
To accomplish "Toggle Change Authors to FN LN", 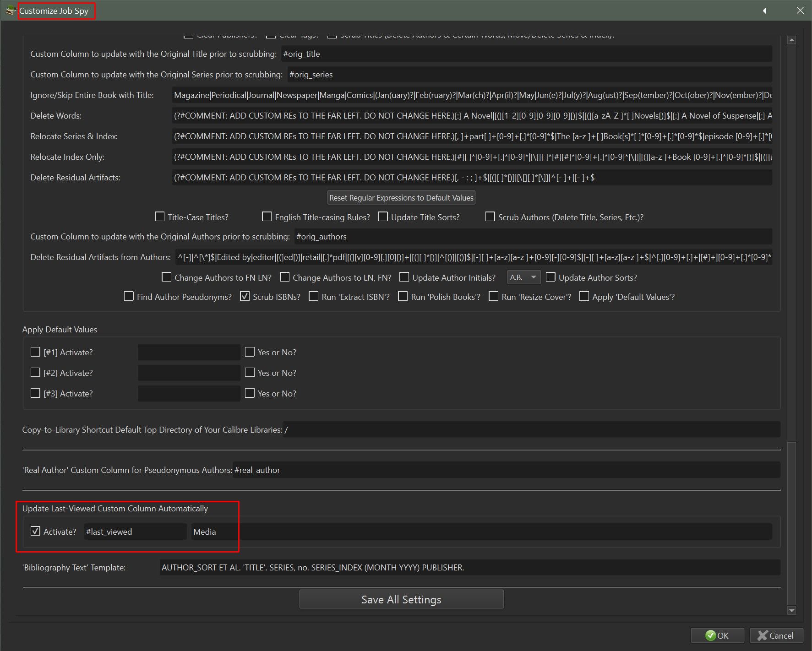I will (167, 277).
